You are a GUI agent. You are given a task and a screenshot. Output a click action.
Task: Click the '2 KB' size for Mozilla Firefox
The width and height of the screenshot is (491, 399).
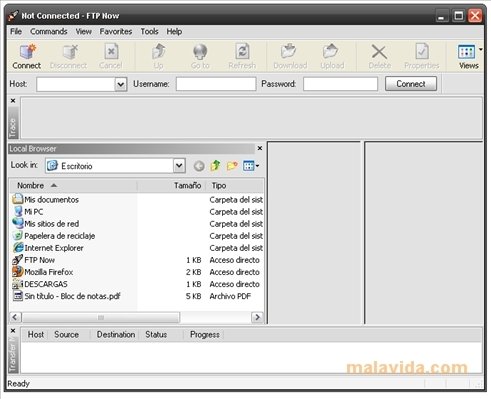(x=193, y=272)
